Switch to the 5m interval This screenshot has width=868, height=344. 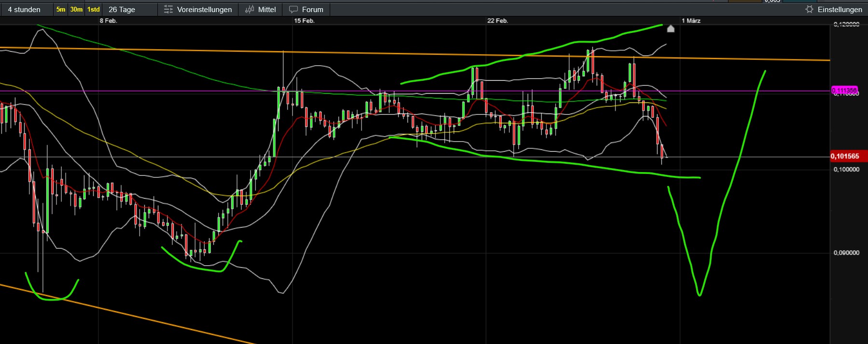coord(61,10)
